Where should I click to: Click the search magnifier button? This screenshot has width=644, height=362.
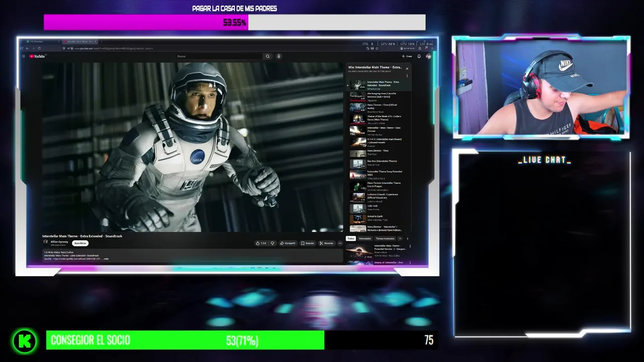coord(268,56)
